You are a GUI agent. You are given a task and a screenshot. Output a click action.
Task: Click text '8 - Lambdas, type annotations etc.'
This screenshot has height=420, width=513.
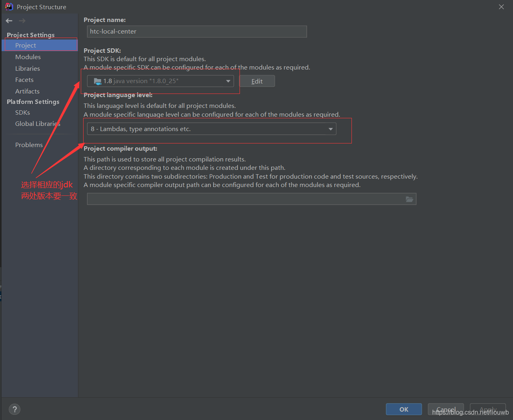(x=141, y=129)
